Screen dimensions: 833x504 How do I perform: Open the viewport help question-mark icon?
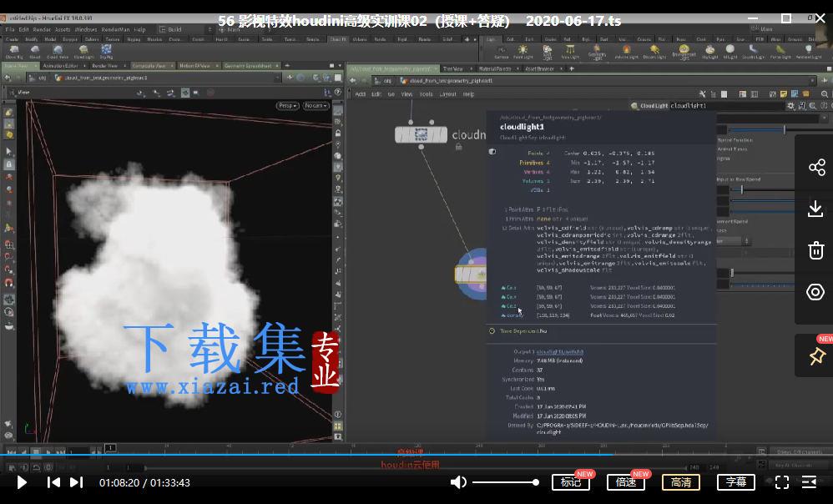click(338, 93)
